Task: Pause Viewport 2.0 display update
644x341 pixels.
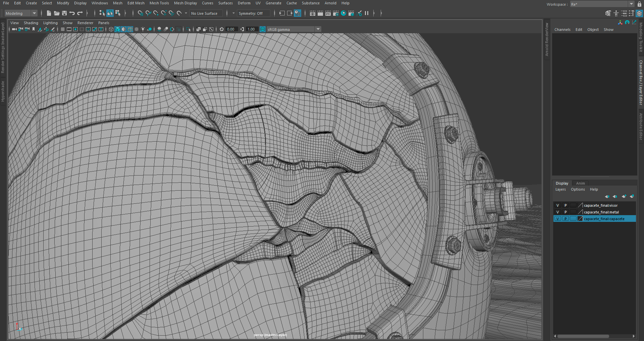Action: click(x=367, y=13)
